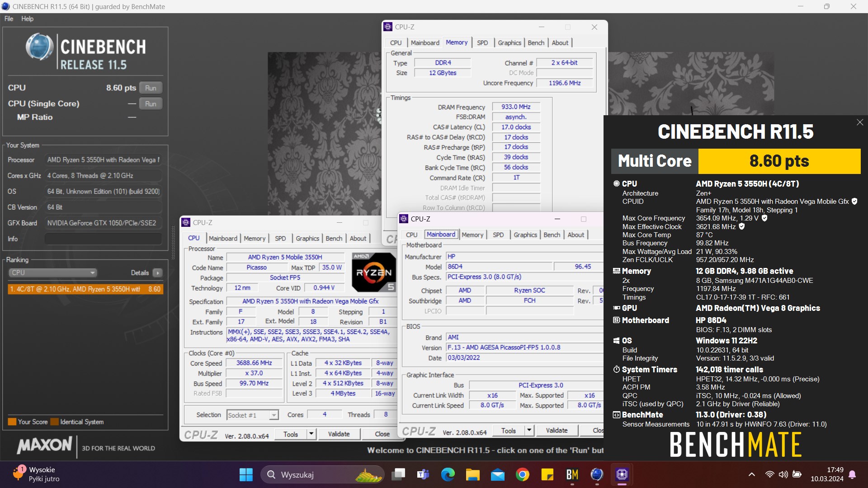Click the shield next to Max Effective Clock

(742, 226)
